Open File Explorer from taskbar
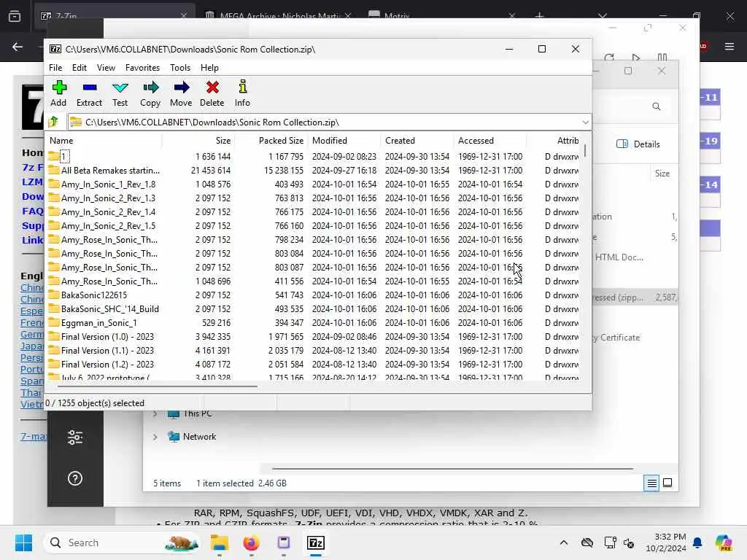Viewport: 747px width, 560px height. tap(220, 542)
